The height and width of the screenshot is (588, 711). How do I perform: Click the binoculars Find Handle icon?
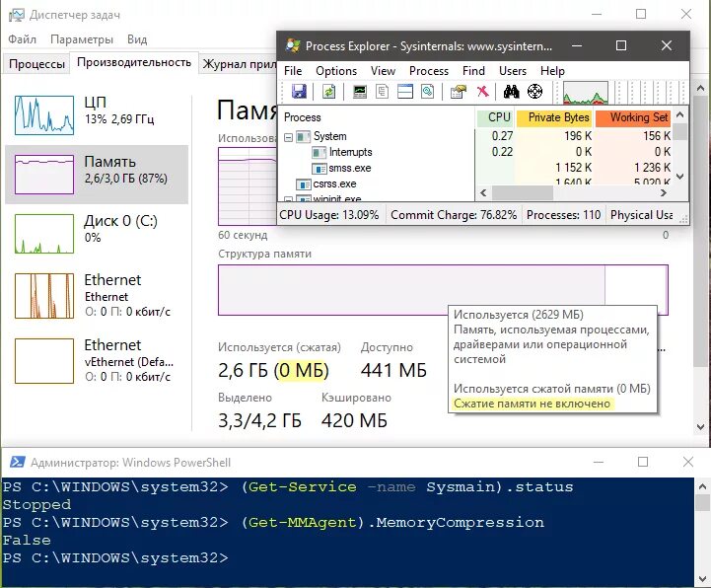click(x=512, y=92)
